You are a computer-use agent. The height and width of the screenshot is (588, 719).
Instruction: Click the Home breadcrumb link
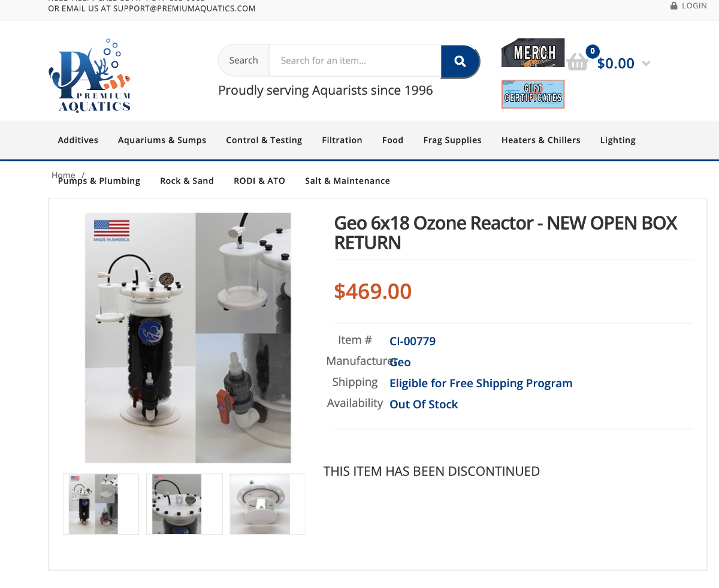point(64,175)
